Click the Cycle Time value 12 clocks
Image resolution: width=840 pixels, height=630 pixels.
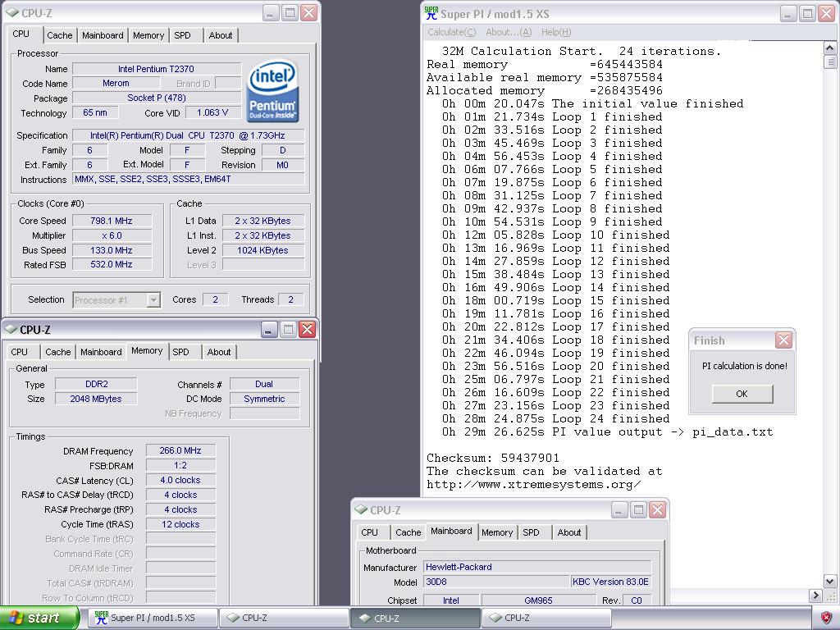[180, 524]
